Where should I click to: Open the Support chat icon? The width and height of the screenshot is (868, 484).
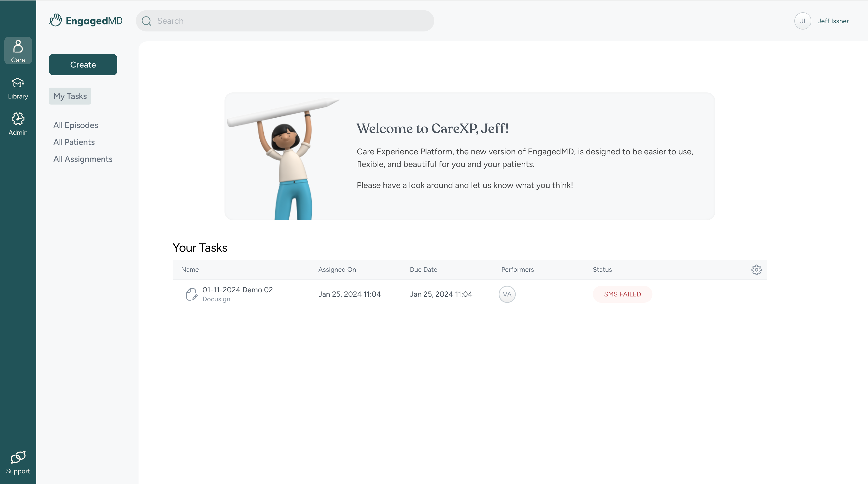18,457
